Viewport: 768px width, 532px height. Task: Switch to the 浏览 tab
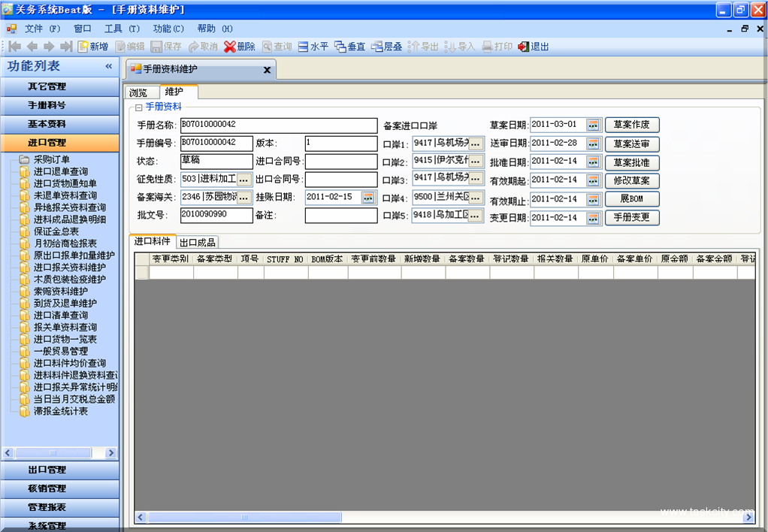[138, 92]
